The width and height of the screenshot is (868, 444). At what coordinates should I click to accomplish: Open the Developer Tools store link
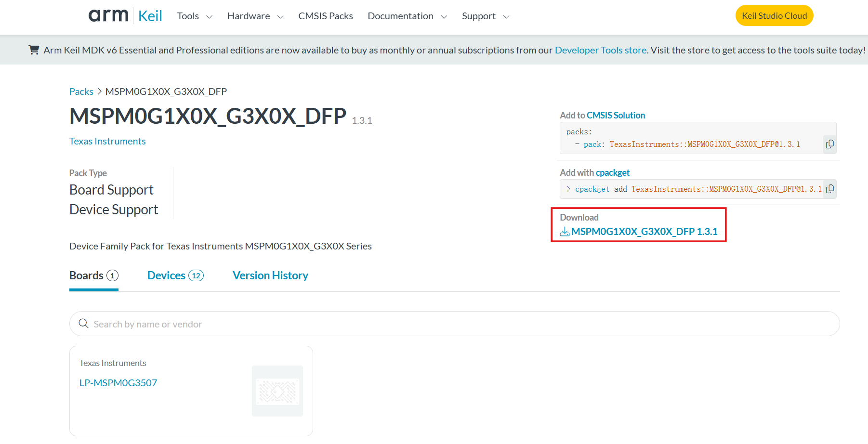coord(601,50)
